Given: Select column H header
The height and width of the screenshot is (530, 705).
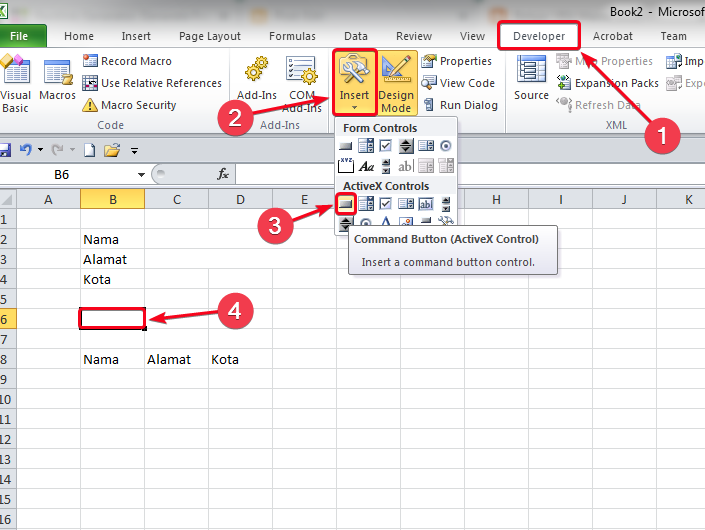Looking at the screenshot, I should pos(496,199).
